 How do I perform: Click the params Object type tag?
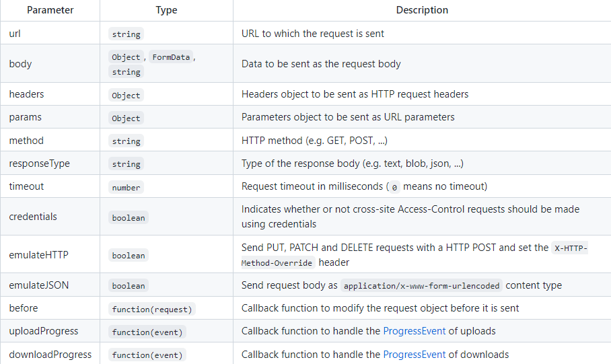(126, 118)
